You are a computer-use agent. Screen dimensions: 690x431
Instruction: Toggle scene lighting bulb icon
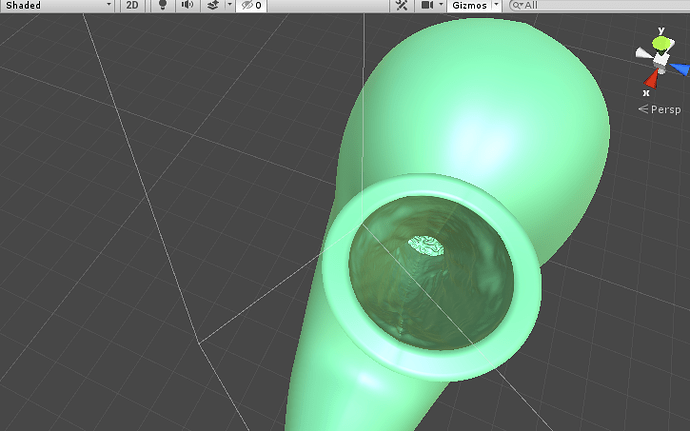point(162,5)
